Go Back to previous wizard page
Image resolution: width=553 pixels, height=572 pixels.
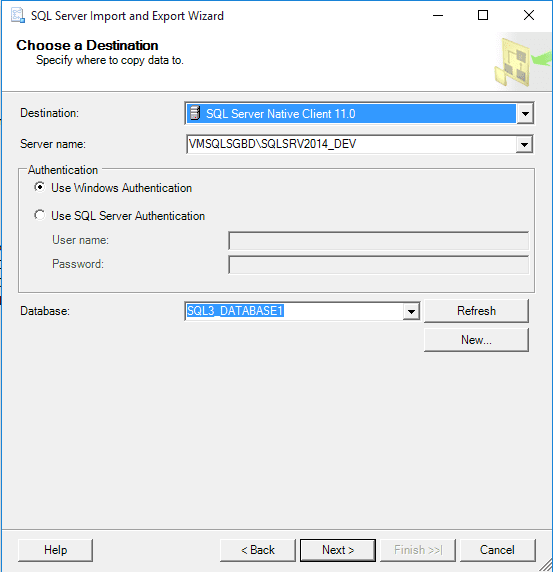(258, 550)
